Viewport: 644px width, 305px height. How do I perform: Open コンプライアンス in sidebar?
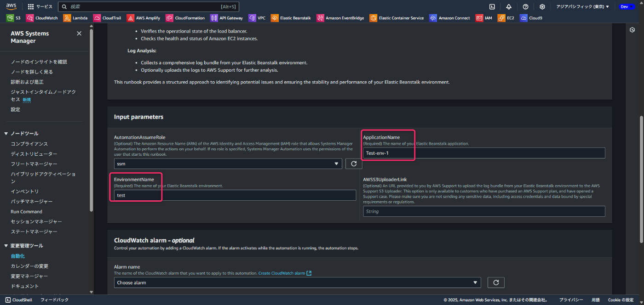[x=29, y=144]
